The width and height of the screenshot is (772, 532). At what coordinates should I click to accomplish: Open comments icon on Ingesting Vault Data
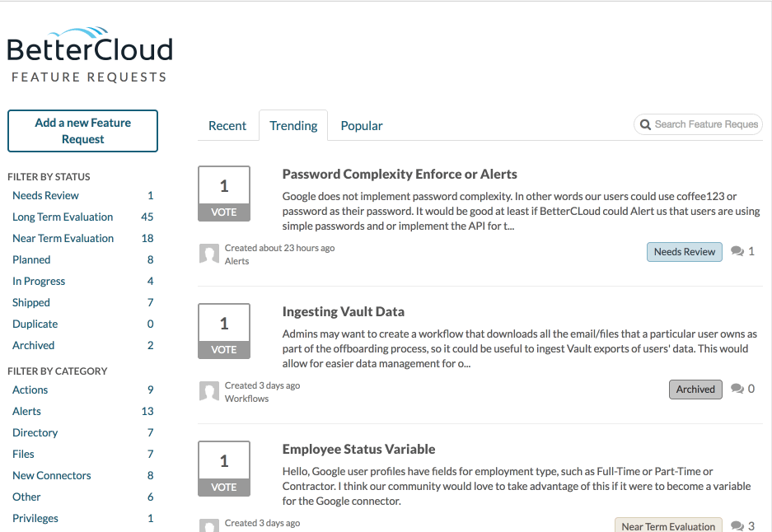[737, 389]
